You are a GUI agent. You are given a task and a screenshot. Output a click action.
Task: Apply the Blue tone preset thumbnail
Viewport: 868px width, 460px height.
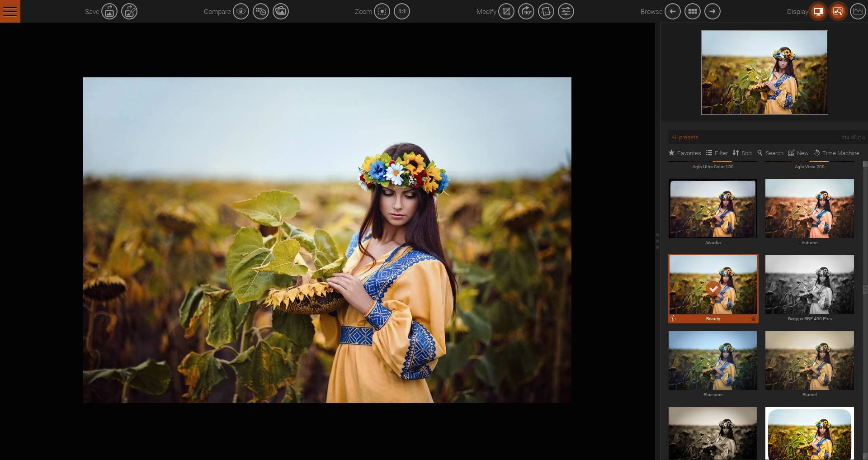pyautogui.click(x=713, y=360)
